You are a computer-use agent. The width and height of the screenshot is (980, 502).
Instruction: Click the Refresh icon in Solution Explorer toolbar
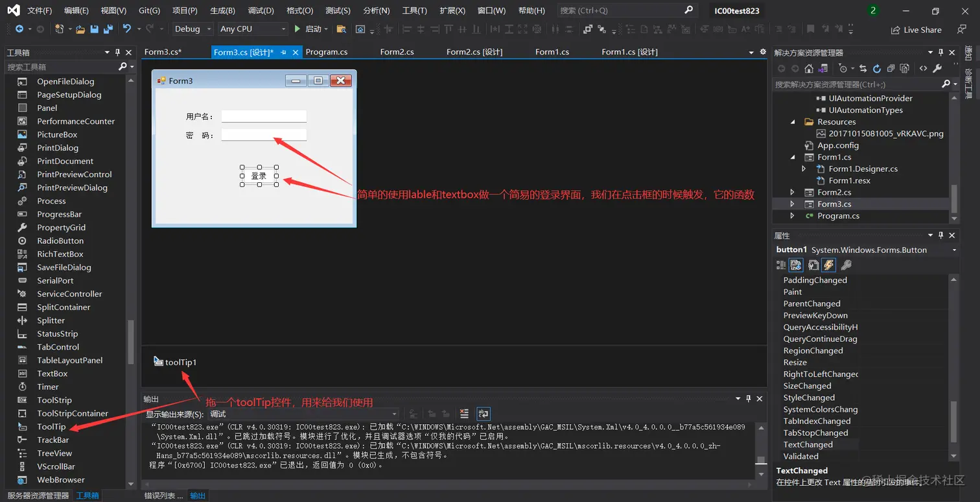(x=876, y=68)
